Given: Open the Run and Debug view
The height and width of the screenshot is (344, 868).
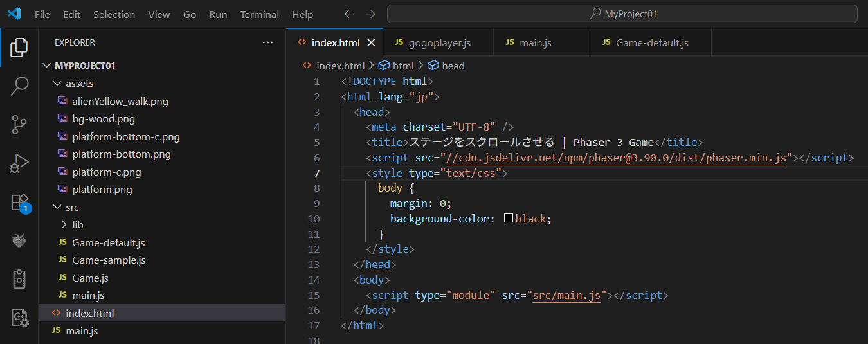Looking at the screenshot, I should (19, 163).
